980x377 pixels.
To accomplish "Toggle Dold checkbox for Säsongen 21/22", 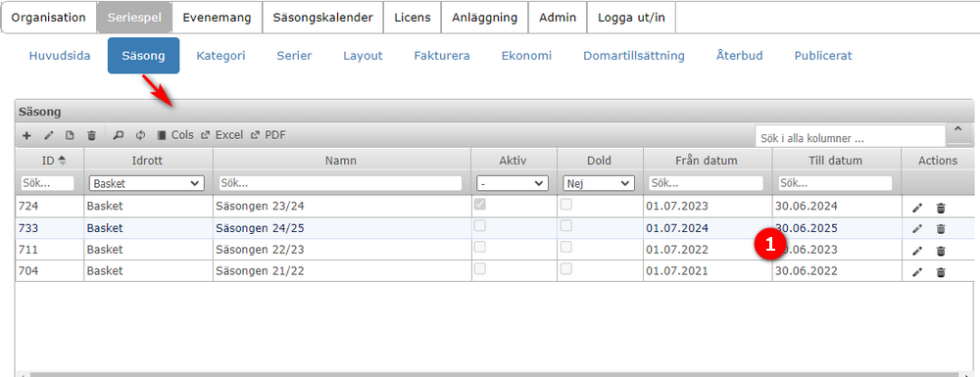I will [x=565, y=268].
